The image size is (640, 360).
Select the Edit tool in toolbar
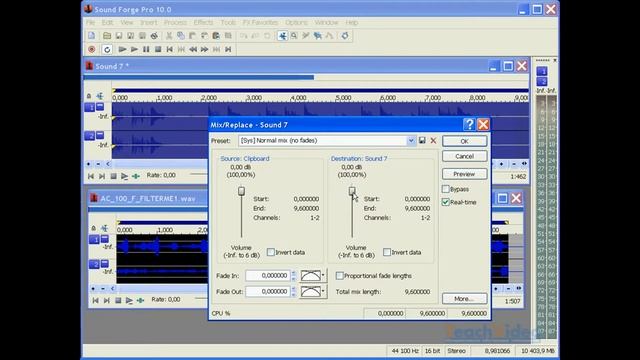click(282, 36)
